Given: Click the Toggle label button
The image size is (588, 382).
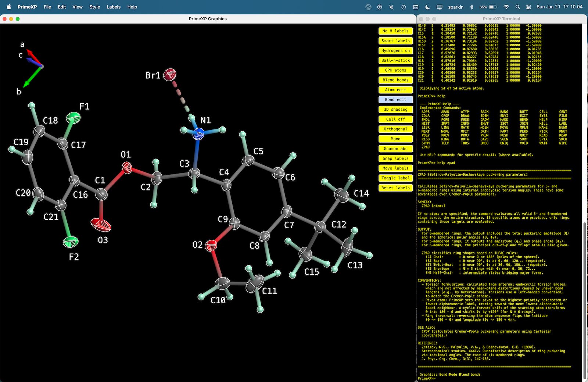Looking at the screenshot, I should coord(395,178).
